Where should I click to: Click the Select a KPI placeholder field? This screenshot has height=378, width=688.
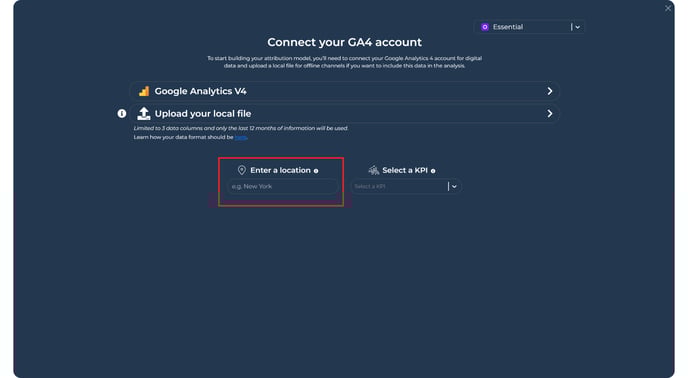[x=399, y=187]
